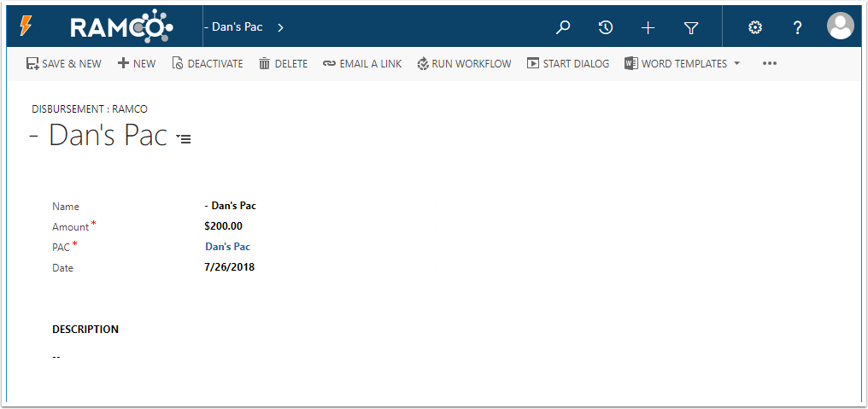This screenshot has height=409, width=868.
Task: Click the New command button
Action: coord(137,64)
